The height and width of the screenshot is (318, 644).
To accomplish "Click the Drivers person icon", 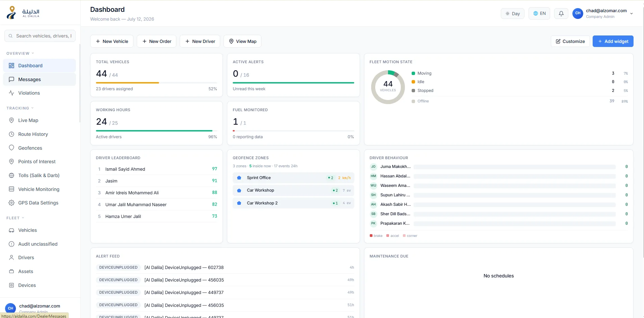I will 11,258.
